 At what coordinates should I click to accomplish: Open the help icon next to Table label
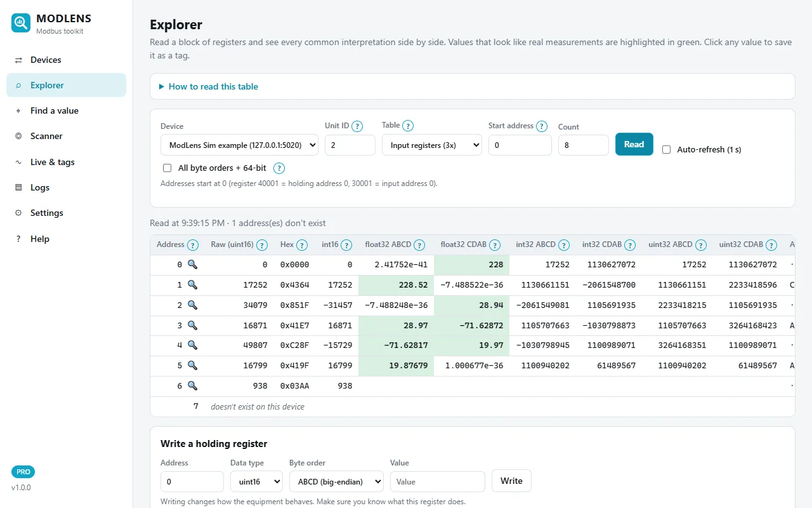408,126
